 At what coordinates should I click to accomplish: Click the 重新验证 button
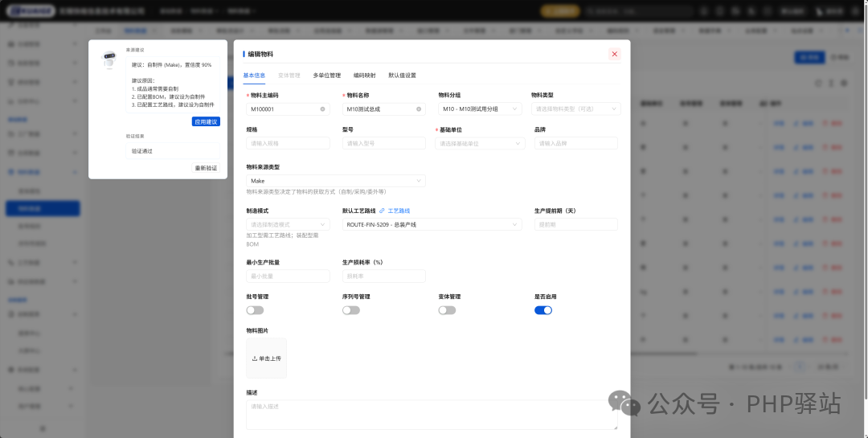coord(206,168)
